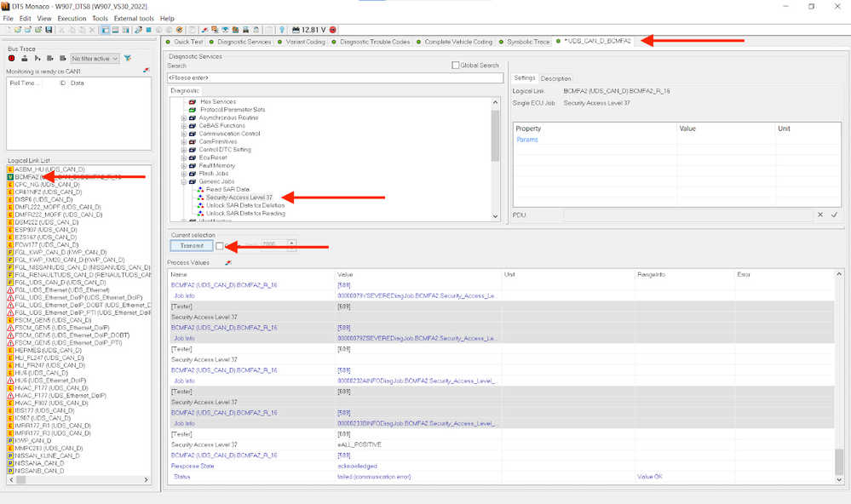
Task: Collapse the Generic Jobs tree node
Action: coord(184,181)
